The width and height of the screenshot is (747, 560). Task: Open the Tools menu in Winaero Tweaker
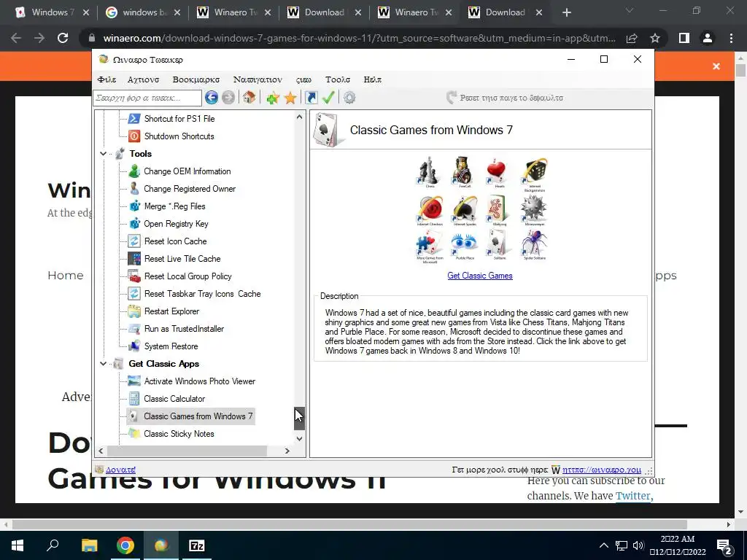(338, 79)
